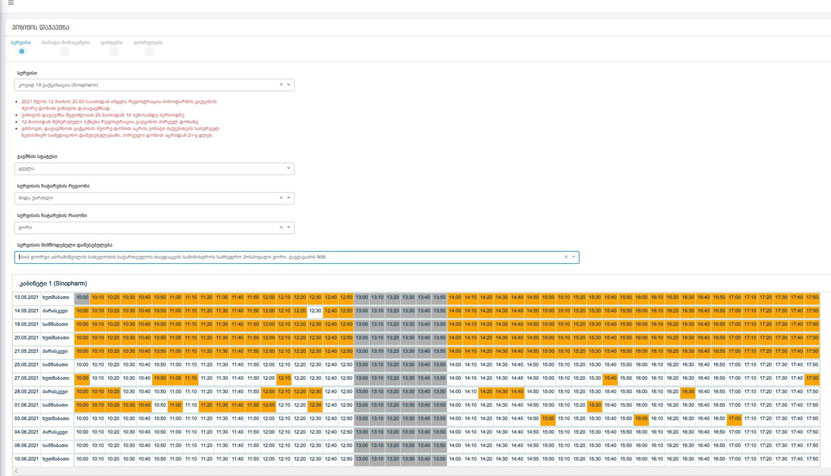Viewport: 831px width, 476px height.
Task: Switch to the fourth wizard step circle
Action: [x=148, y=51]
